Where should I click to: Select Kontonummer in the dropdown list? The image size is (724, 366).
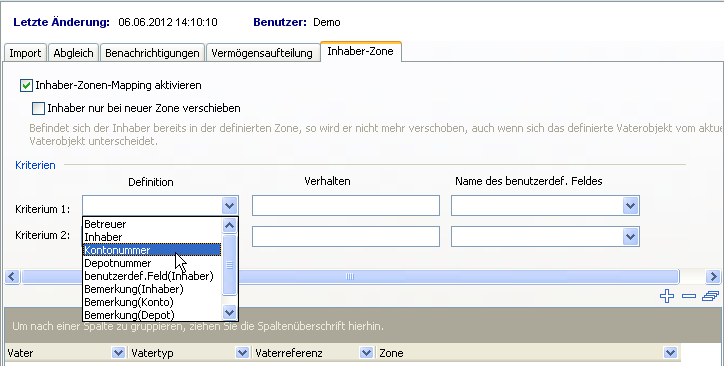point(152,250)
